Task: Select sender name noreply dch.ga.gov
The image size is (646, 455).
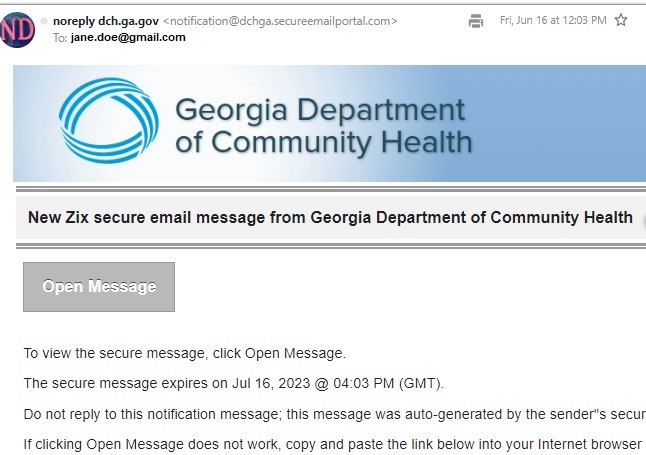Action: click(106, 21)
